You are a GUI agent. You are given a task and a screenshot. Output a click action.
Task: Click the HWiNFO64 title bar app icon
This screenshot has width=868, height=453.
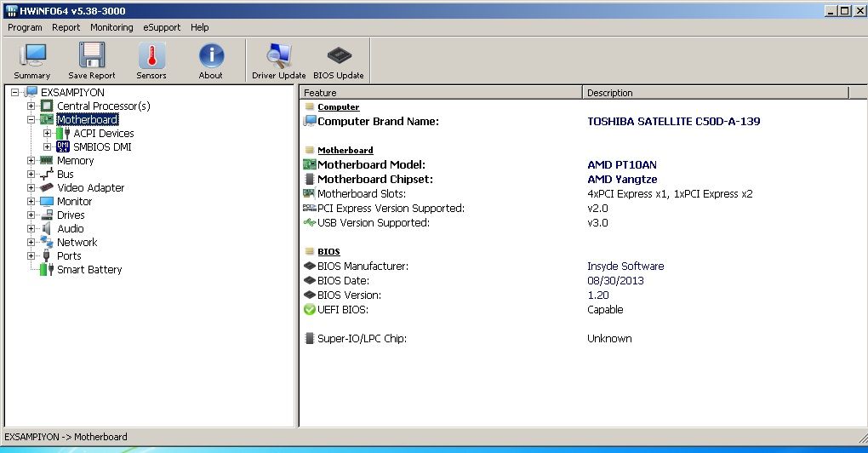point(10,10)
